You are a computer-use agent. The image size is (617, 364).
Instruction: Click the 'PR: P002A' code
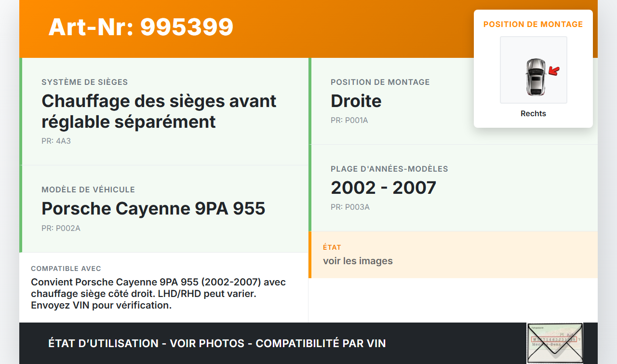61,228
